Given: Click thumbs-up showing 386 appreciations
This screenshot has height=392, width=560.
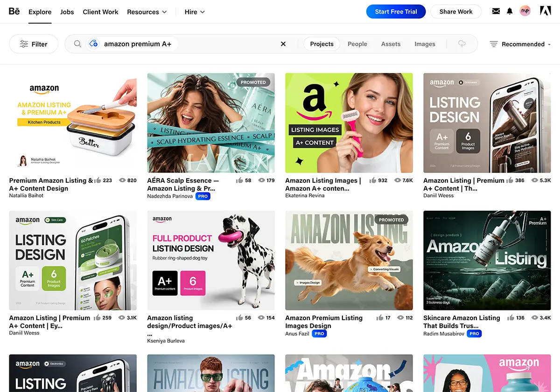Looking at the screenshot, I should coord(510,180).
